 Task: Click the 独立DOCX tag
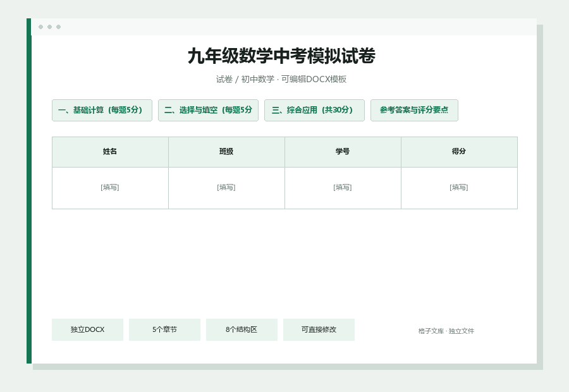point(87,329)
